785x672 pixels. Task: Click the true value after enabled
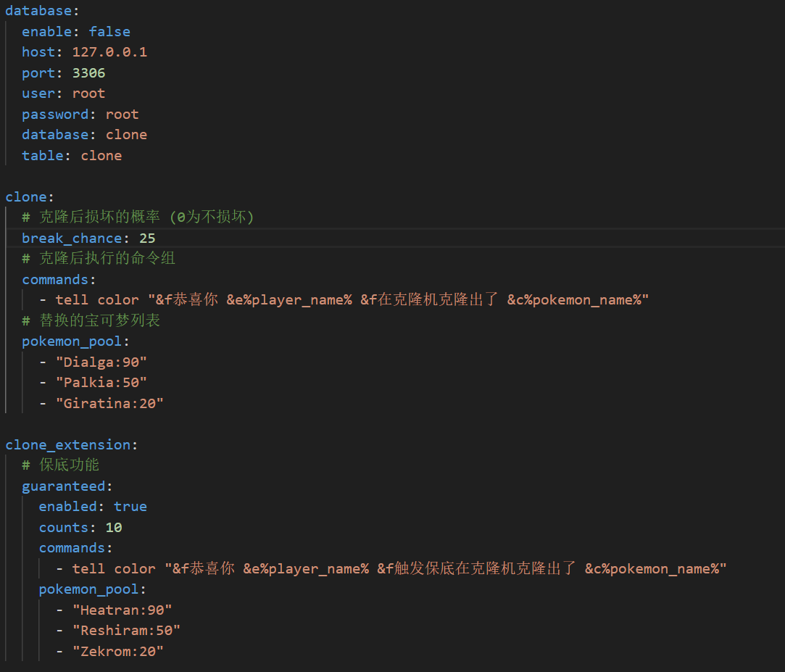pyautogui.click(x=130, y=507)
